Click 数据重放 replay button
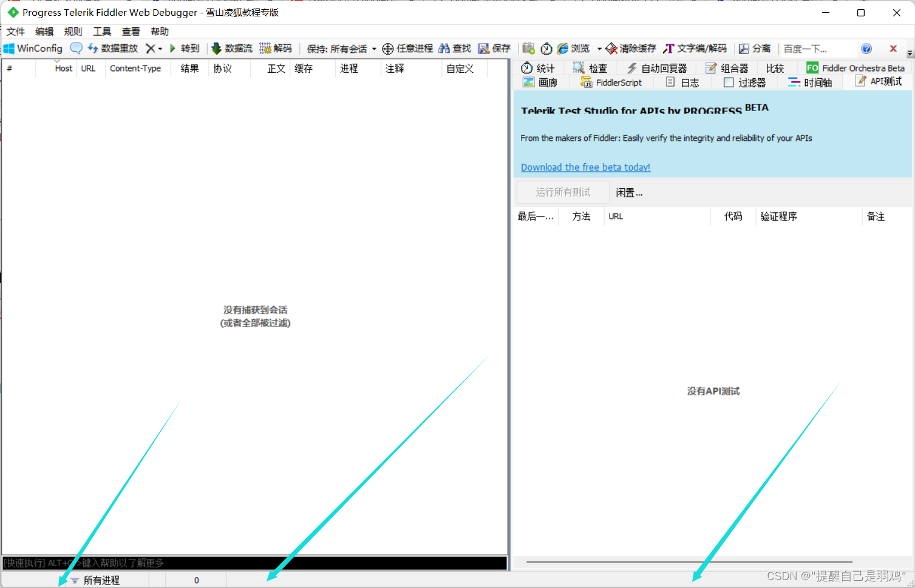This screenshot has height=588, width=915. point(113,49)
